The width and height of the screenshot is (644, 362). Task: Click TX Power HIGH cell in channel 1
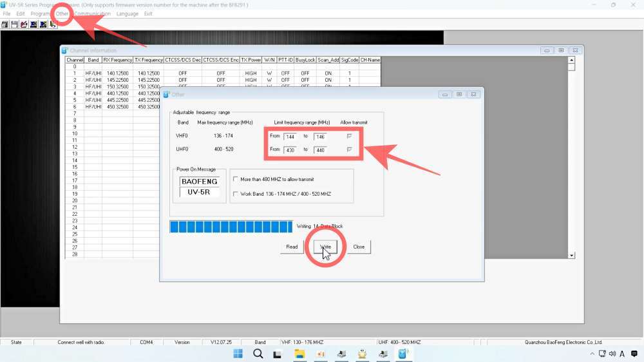(x=251, y=73)
